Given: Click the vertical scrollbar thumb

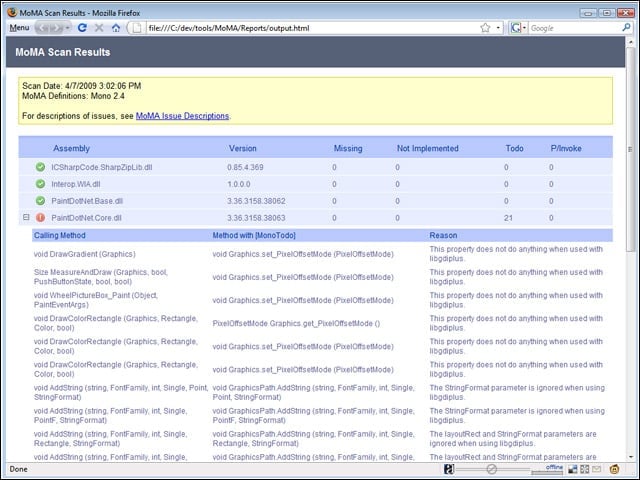Looking at the screenshot, I should click(631, 149).
